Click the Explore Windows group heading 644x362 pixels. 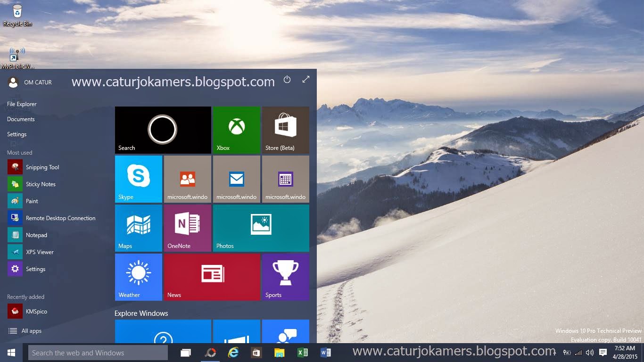tap(141, 313)
